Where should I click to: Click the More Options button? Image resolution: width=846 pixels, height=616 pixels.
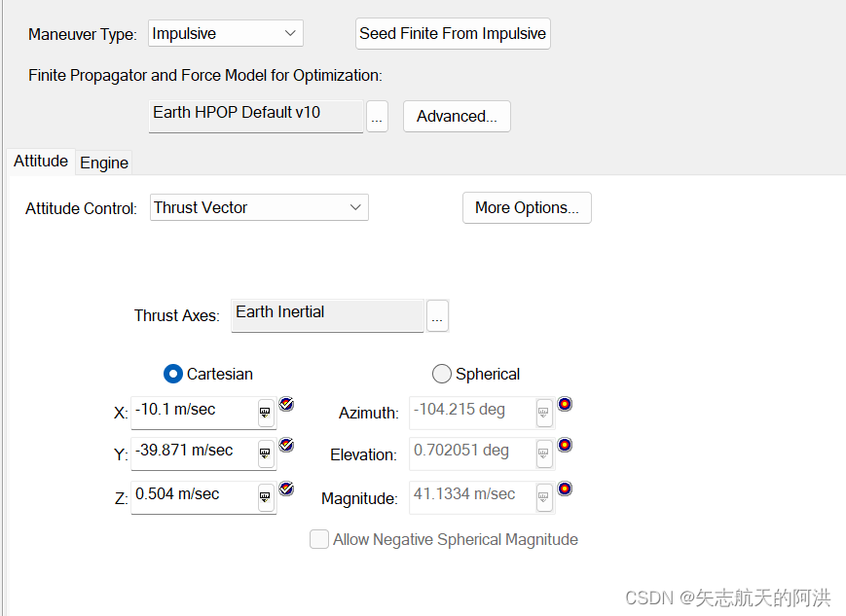tap(527, 207)
